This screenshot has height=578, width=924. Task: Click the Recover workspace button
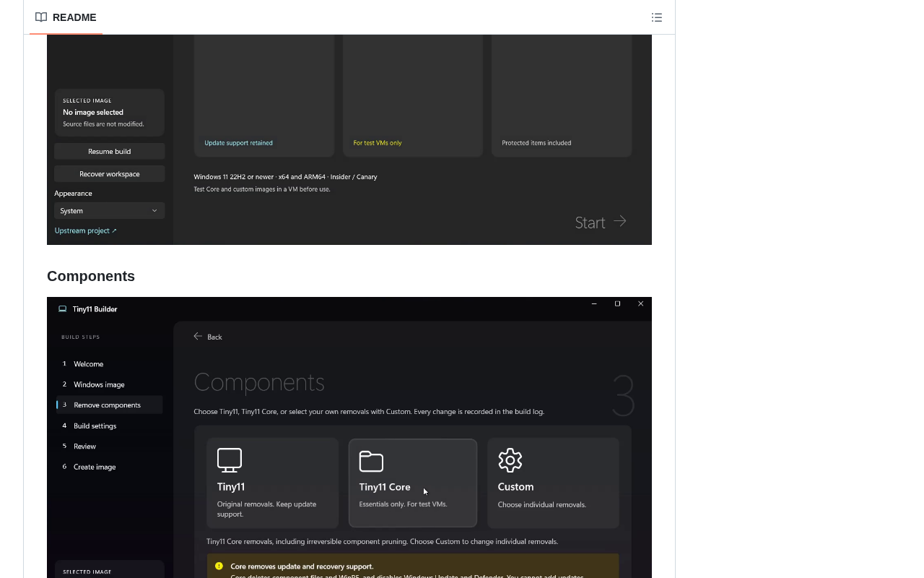coord(110,174)
